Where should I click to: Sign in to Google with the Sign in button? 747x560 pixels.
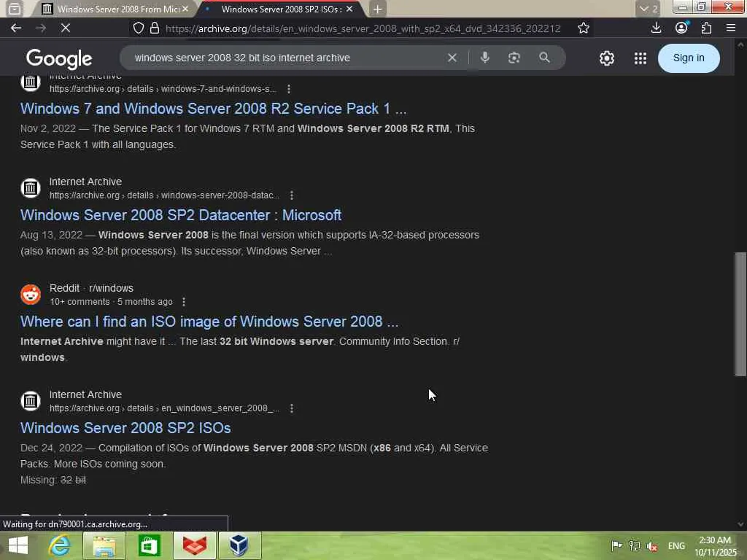(x=689, y=58)
